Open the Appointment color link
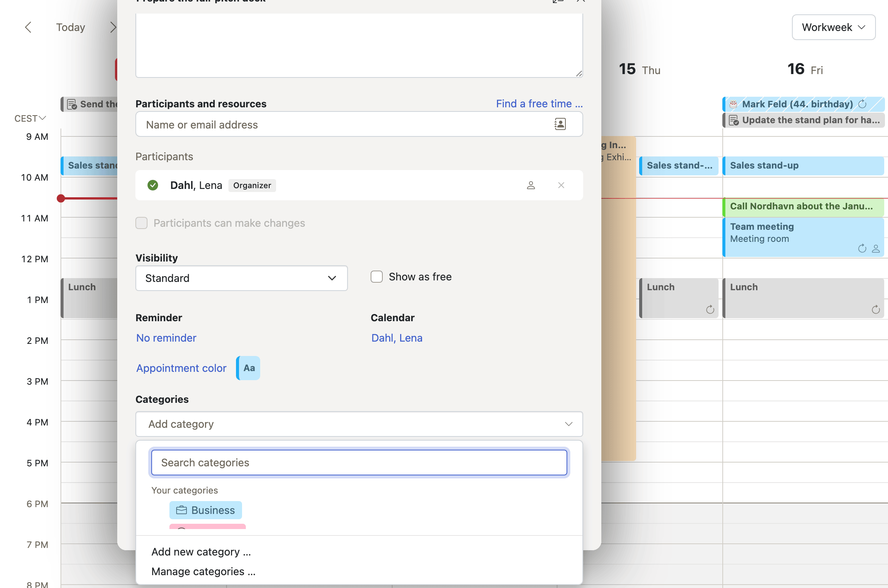The height and width of the screenshot is (588, 888). (182, 368)
